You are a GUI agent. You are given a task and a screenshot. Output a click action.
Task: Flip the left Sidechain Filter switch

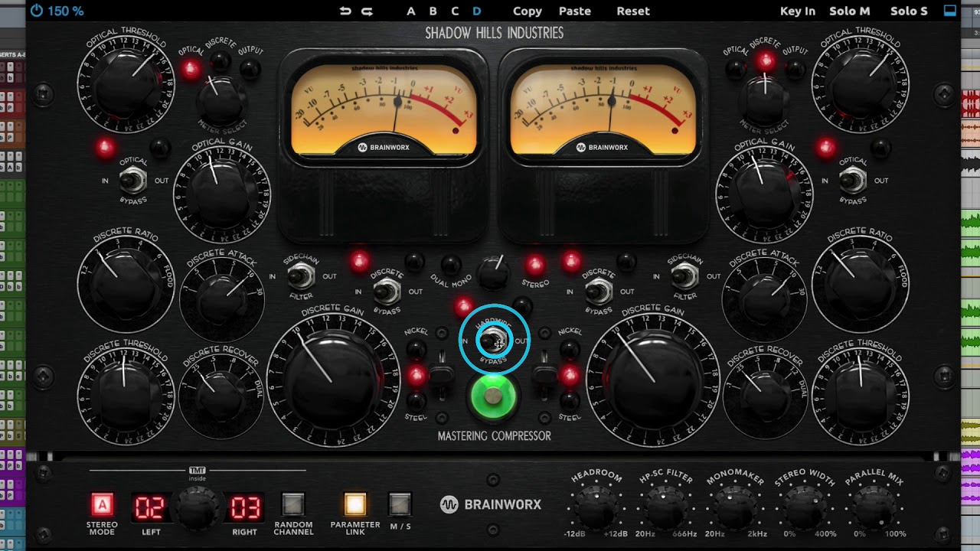click(300, 276)
